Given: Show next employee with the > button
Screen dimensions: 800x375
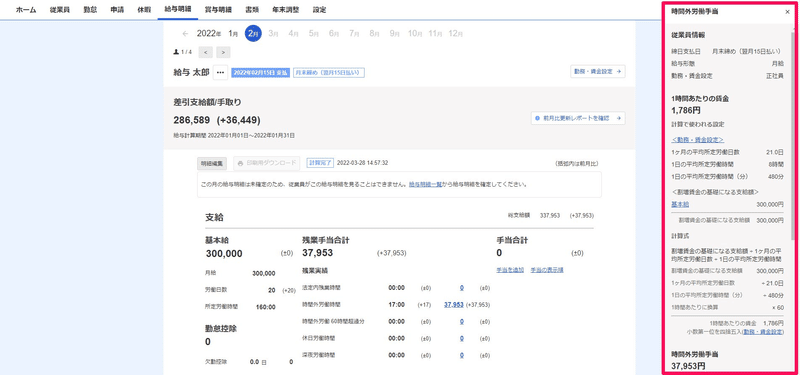Looking at the screenshot, I should [x=223, y=52].
